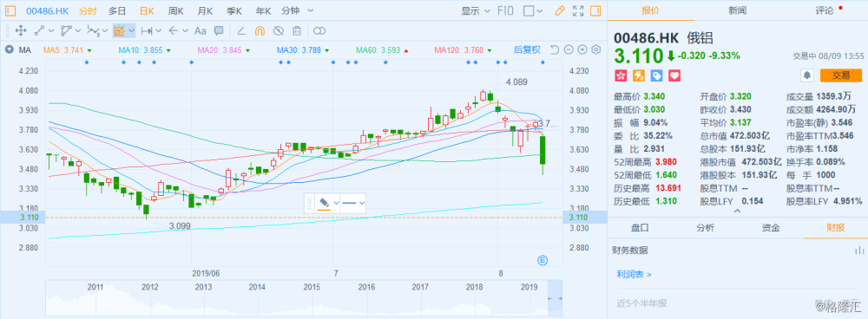Collapse the MA indicator toggle arrow

pos(9,49)
